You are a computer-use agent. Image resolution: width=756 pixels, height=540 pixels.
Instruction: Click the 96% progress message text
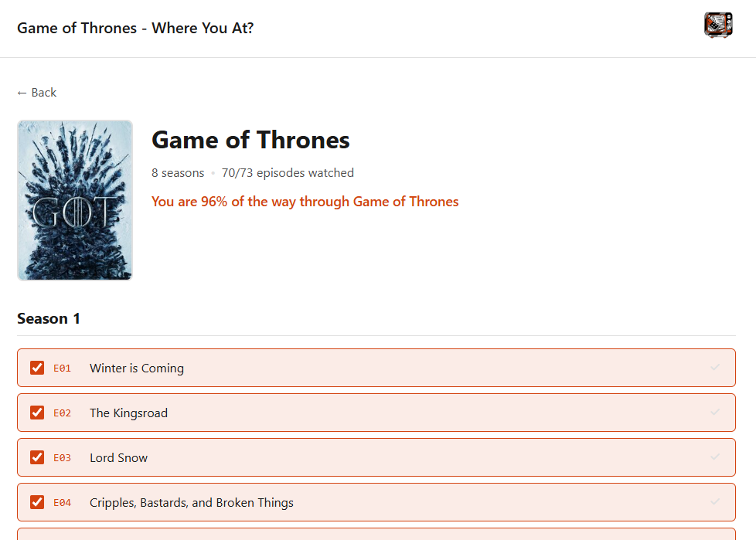point(305,202)
